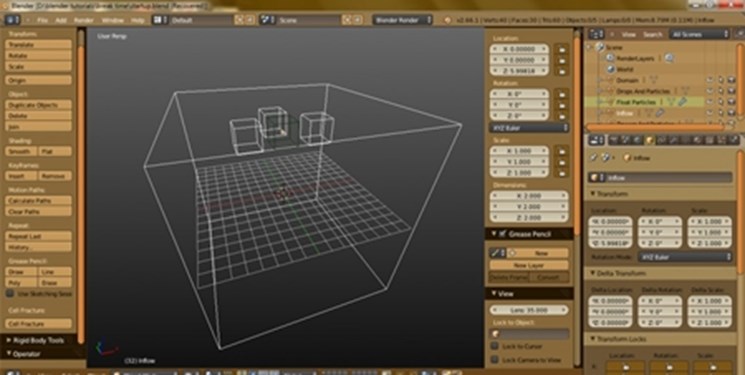
Task: Enable the Lock to Cursor checkbox
Action: pos(495,346)
